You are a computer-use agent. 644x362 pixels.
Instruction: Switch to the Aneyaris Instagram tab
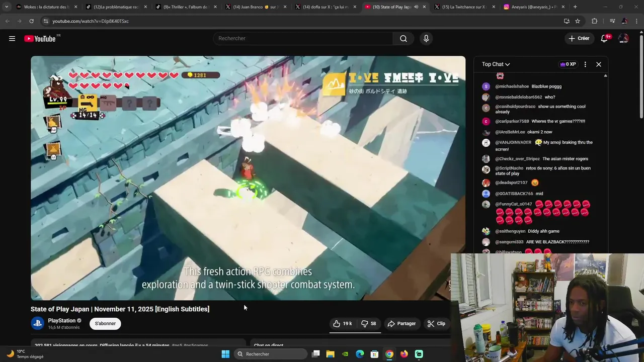click(533, 7)
